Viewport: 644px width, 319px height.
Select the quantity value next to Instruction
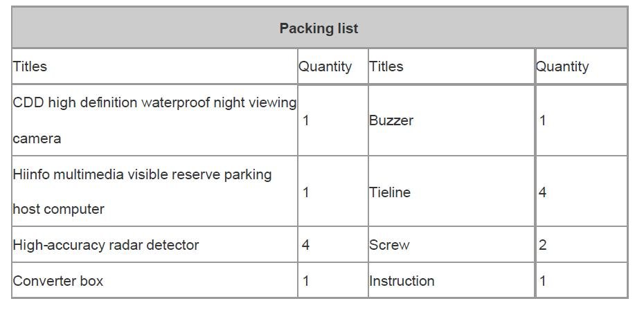[x=543, y=281]
